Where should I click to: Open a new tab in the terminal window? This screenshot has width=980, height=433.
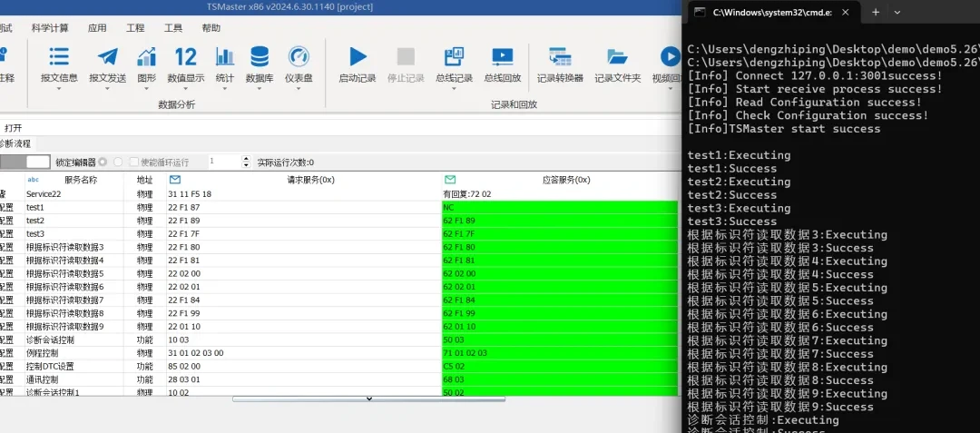[876, 12]
